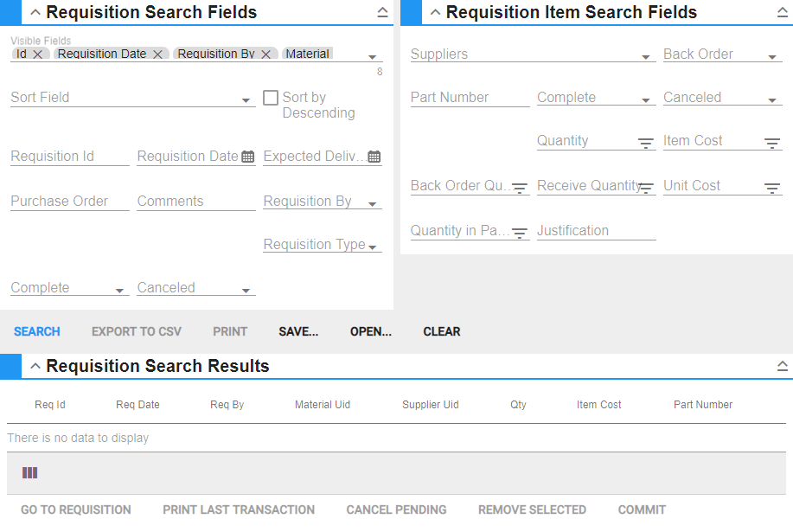Open the Sort Field dropdown
The image size is (793, 532).
tap(246, 100)
